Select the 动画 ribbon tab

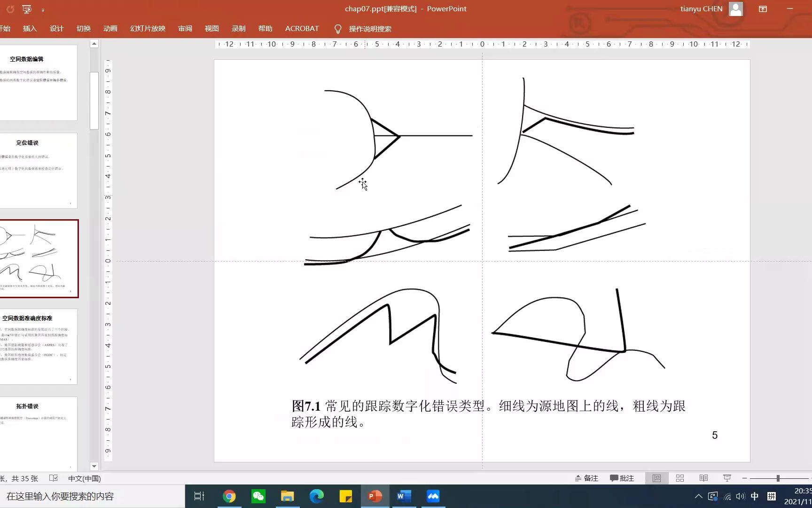pos(109,29)
